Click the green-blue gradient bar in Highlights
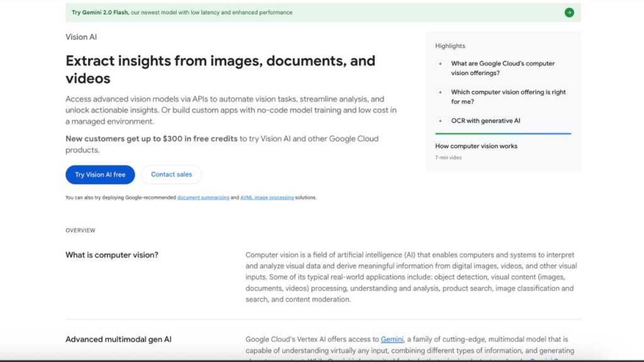Viewport: 644px width, 362px height. [502, 133]
